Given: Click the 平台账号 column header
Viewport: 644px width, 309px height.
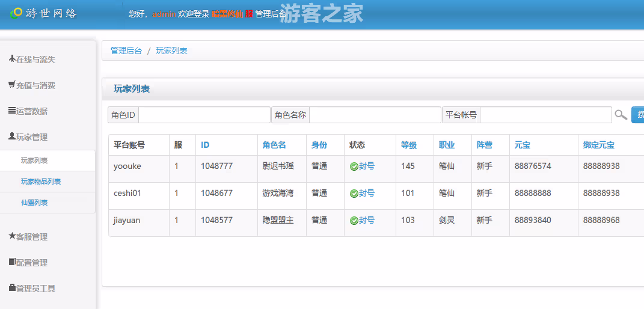Looking at the screenshot, I should [x=129, y=145].
